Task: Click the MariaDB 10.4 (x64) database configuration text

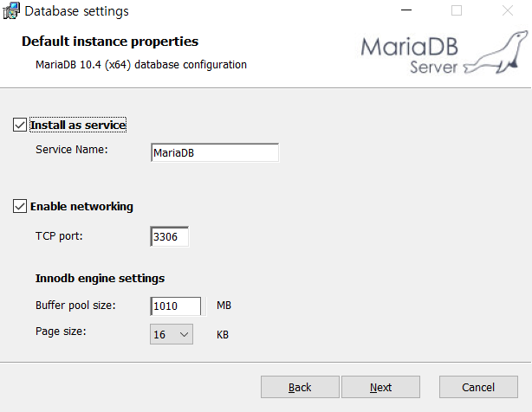Action: click(x=141, y=64)
